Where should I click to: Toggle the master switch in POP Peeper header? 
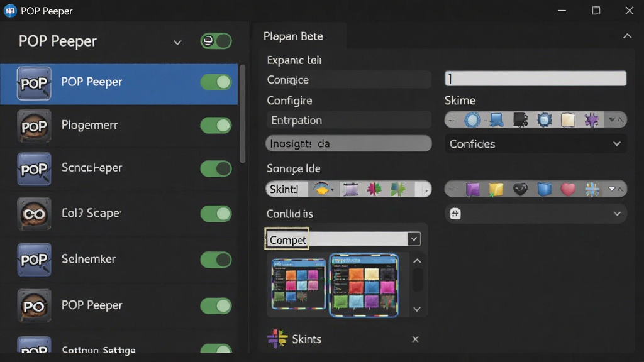click(x=216, y=41)
